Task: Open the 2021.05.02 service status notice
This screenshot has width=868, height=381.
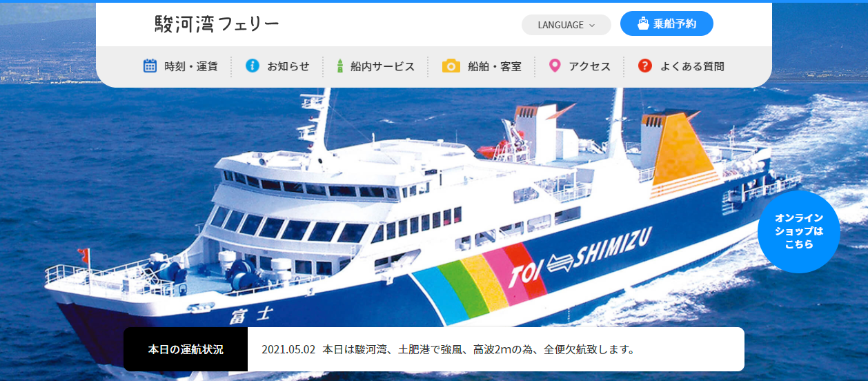Action: [x=448, y=349]
